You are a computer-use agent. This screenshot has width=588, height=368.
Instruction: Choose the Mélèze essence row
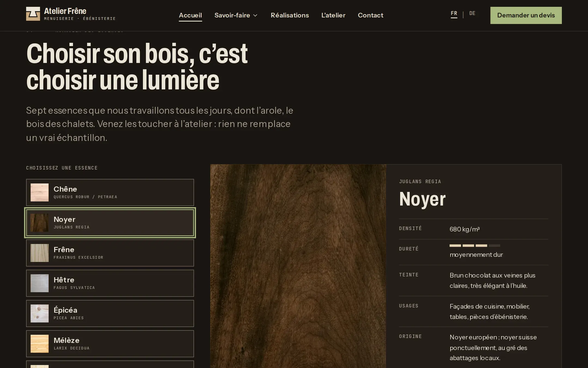point(110,344)
